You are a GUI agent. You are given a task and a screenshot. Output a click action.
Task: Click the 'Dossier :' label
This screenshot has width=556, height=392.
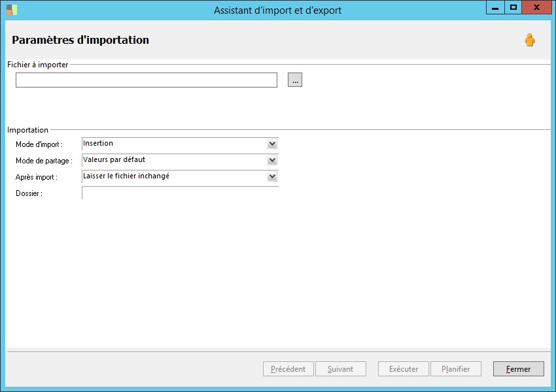point(29,194)
